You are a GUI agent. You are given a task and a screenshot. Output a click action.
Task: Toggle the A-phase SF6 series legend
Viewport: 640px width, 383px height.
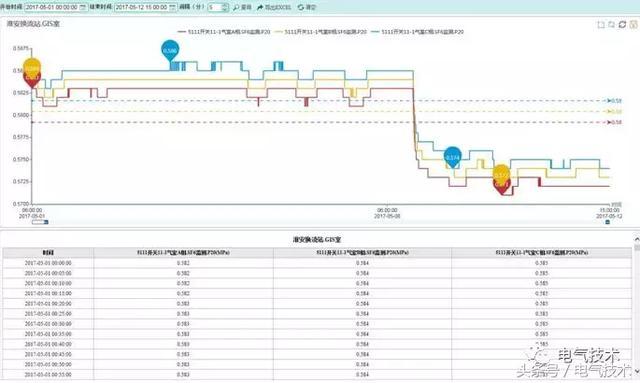point(224,31)
